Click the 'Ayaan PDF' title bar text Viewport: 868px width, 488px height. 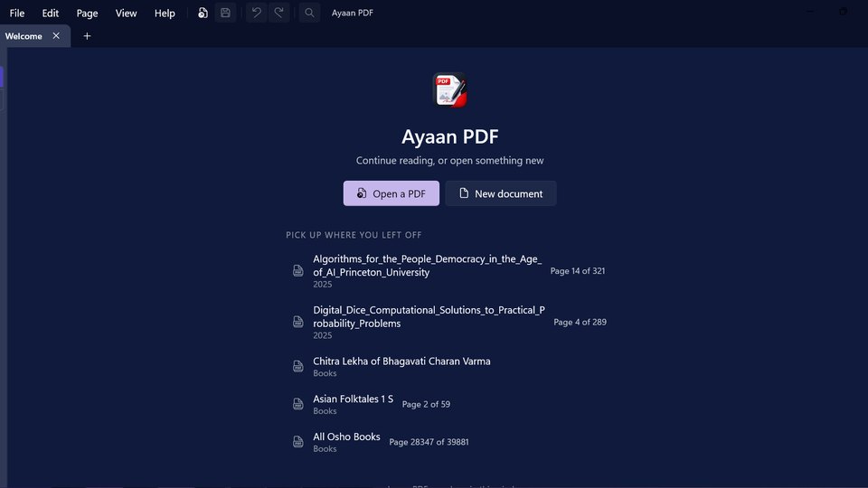click(352, 13)
